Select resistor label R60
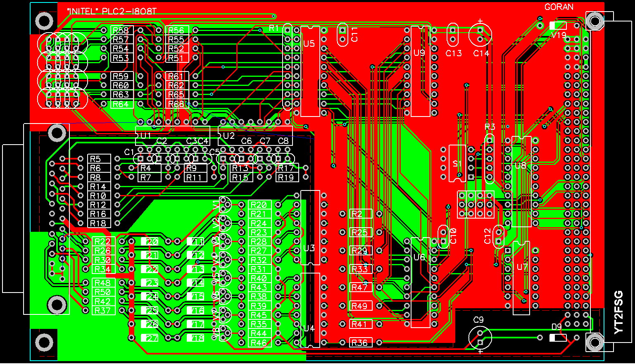Viewport: 635px width, 364px height. tap(121, 86)
